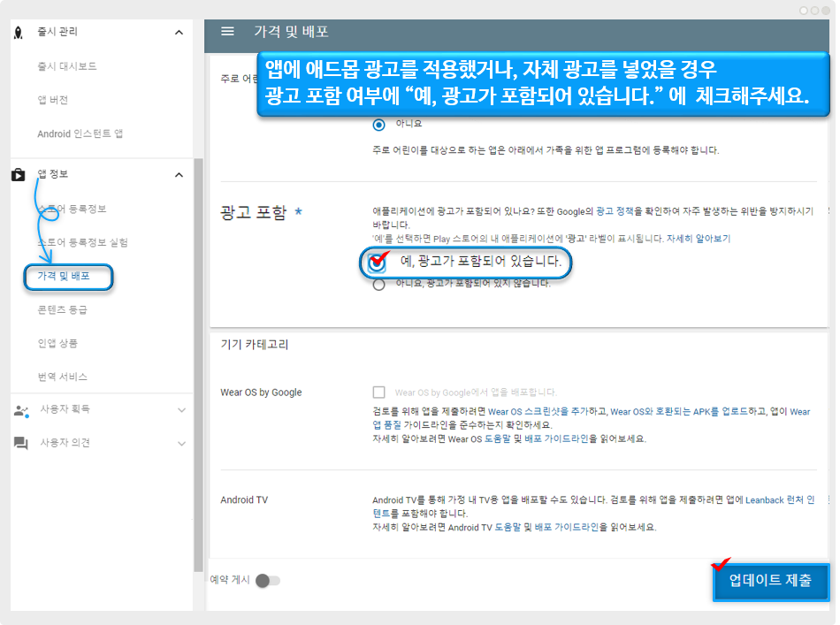Click the 가격 및 배포 header title
Viewport: 840px width, 625px height.
291,32
